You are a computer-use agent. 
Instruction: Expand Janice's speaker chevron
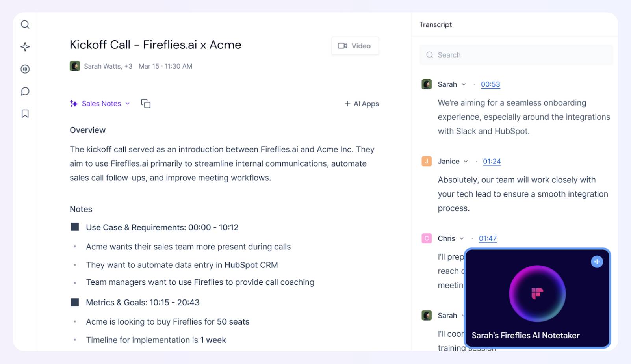coord(466,162)
